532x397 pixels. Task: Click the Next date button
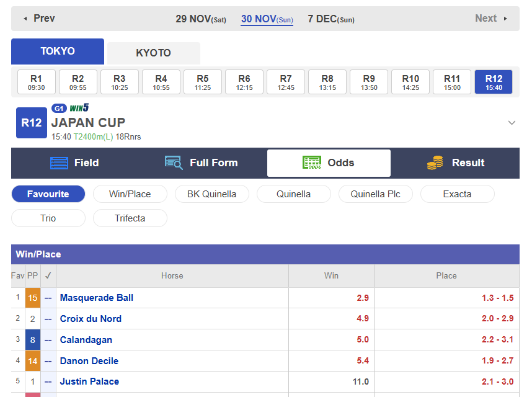(x=491, y=19)
